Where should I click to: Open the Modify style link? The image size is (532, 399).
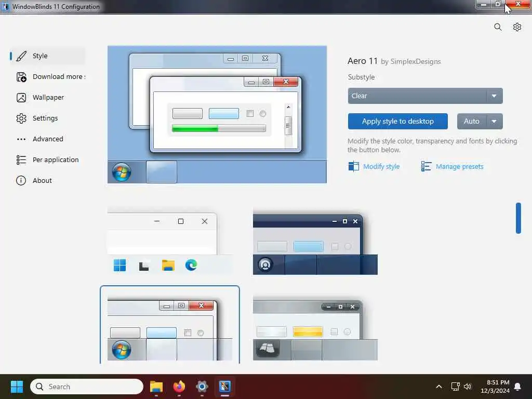[381, 167]
